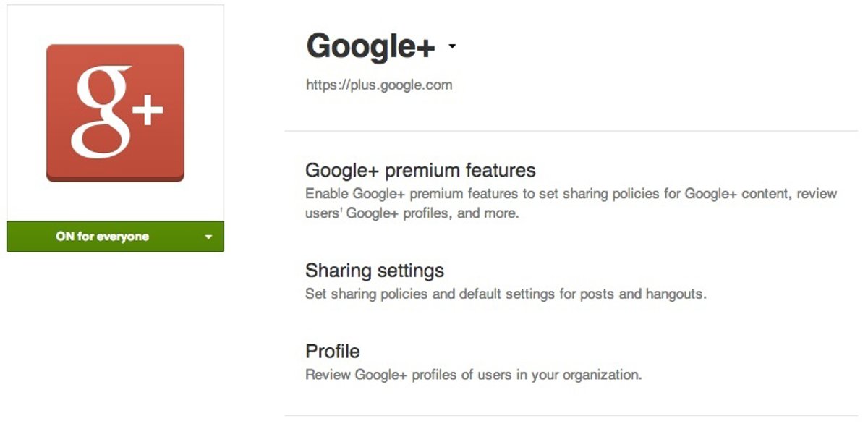Click the 'ON for everyone' status label
This screenshot has width=868, height=429.
[102, 237]
